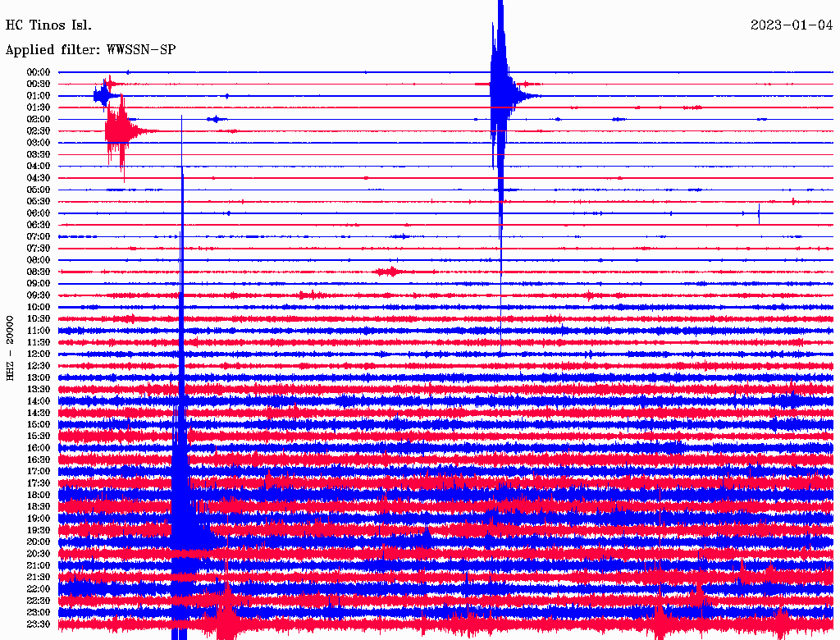Select the 21:00 time label

pyautogui.click(x=39, y=565)
